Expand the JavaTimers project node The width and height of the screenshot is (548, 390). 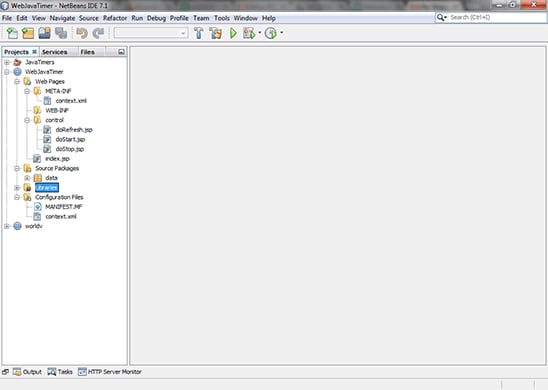pyautogui.click(x=7, y=62)
